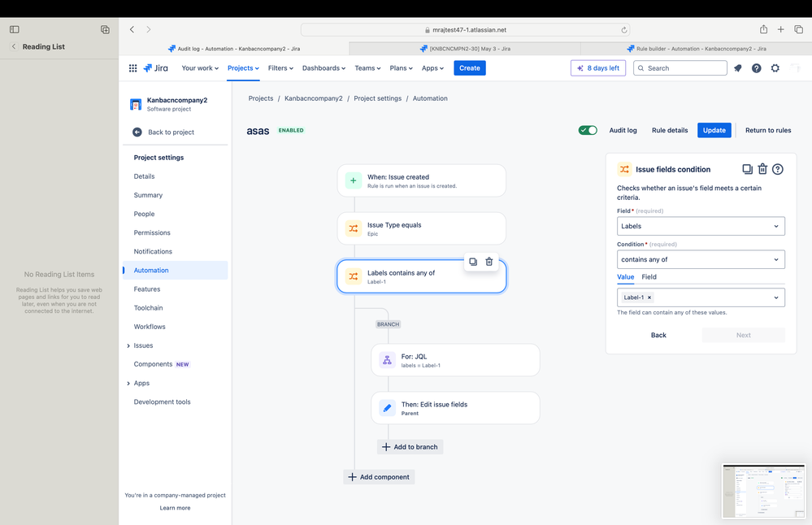Click the Kanbacncompany2 project avatar
This screenshot has width=812, height=525.
click(x=136, y=104)
